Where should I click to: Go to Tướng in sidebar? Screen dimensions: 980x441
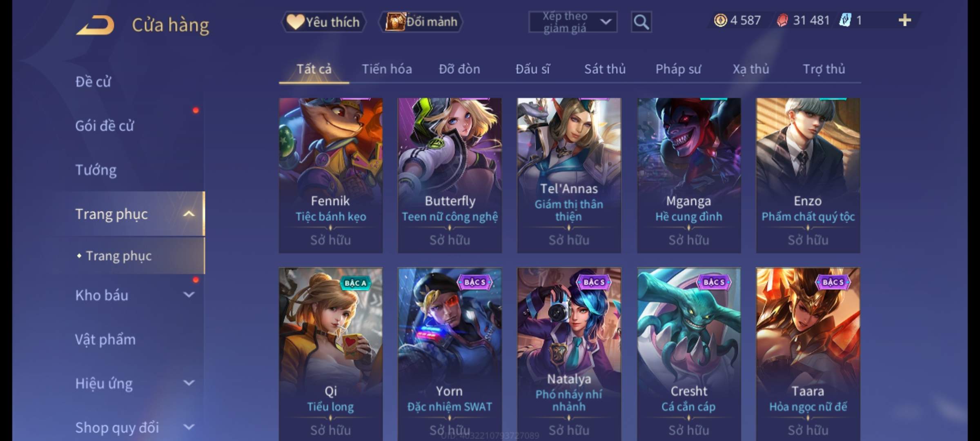coord(96,170)
